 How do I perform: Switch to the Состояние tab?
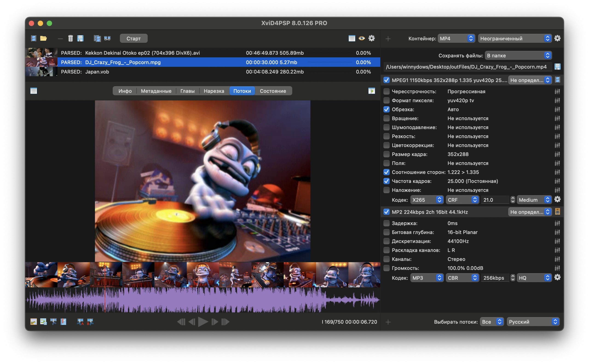point(273,91)
